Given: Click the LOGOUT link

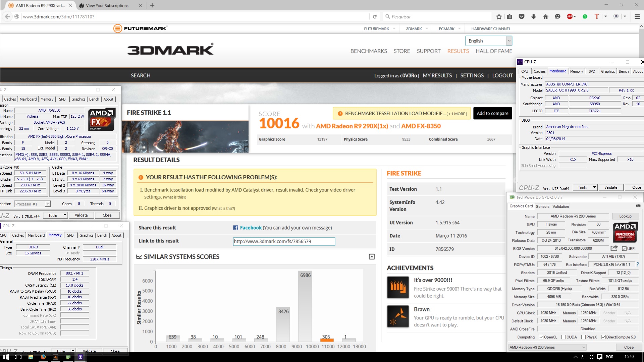Looking at the screenshot, I should coord(502,76).
